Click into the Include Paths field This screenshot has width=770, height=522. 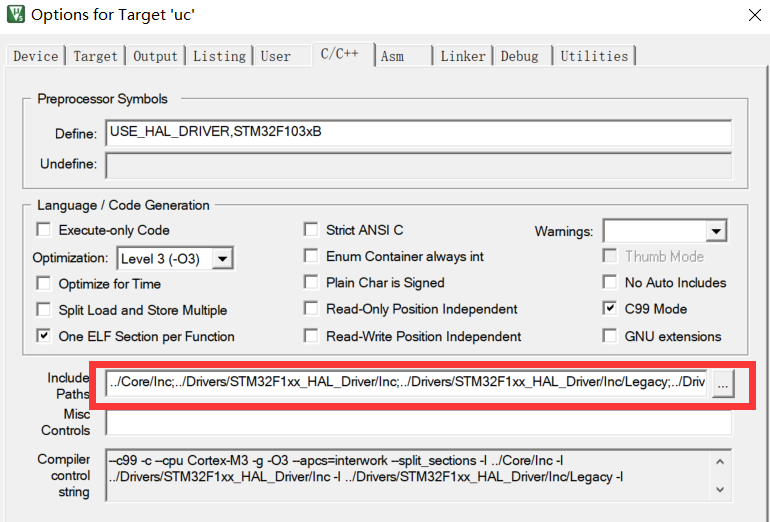click(407, 383)
